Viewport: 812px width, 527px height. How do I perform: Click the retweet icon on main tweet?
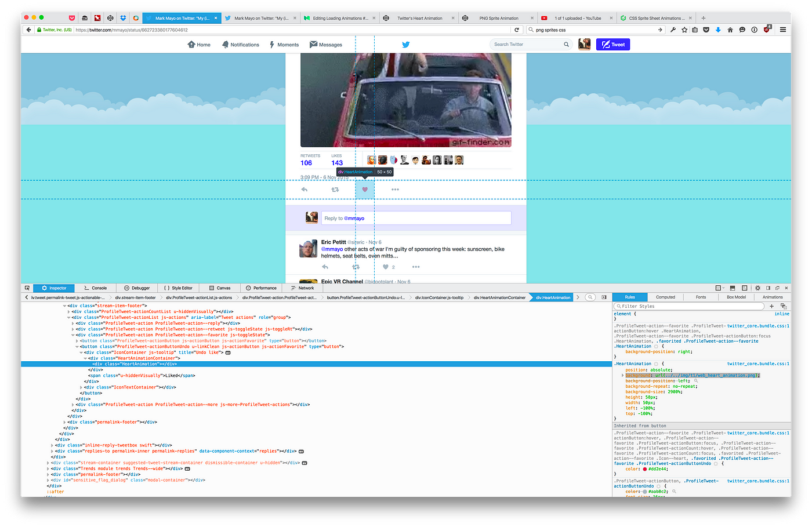335,190
